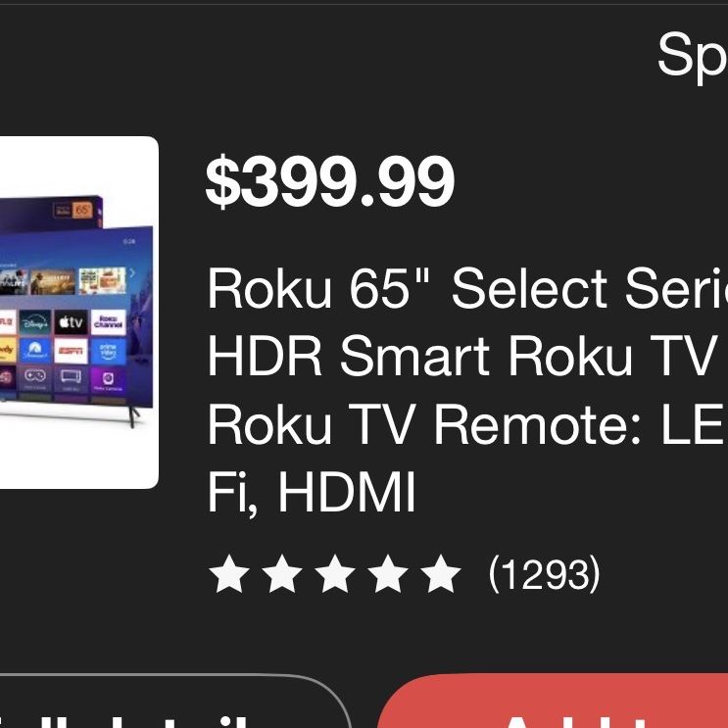This screenshot has height=728, width=728.
Task: Tap the red Add to cart button
Action: click(x=553, y=701)
